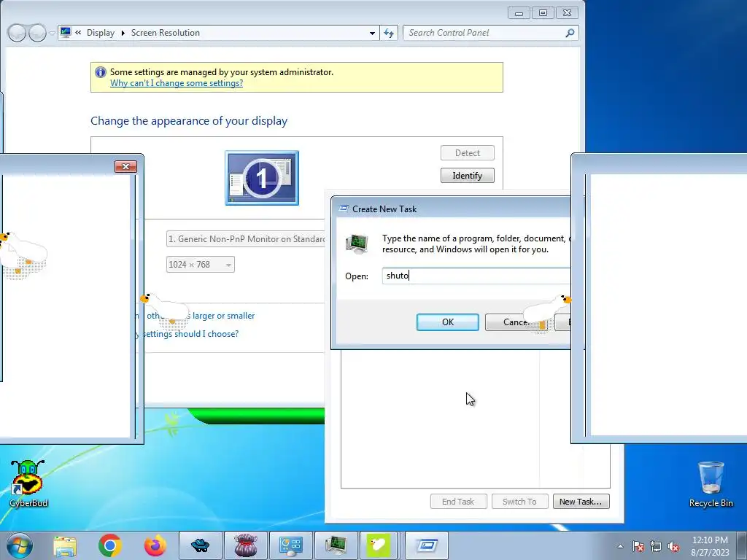Screen dimensions: 747x560
Task: Focus the Open text field containing shuto
Action: pos(476,276)
